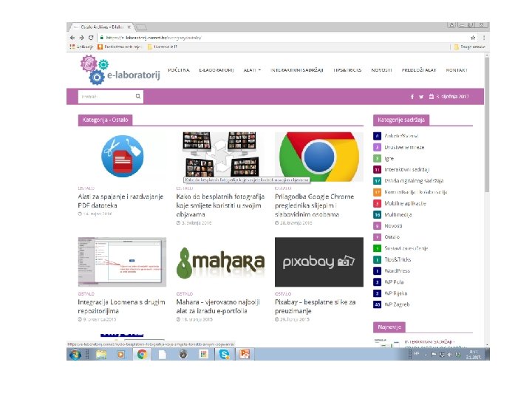532x399 pixels.
Task: Open Tips&Tricks sidebar category
Action: 398,259
